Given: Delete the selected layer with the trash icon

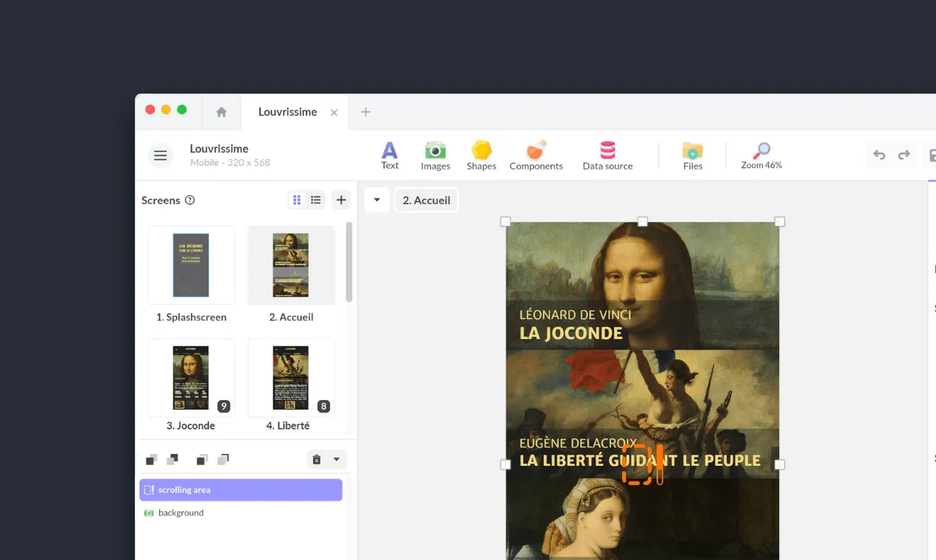Looking at the screenshot, I should click(x=316, y=460).
